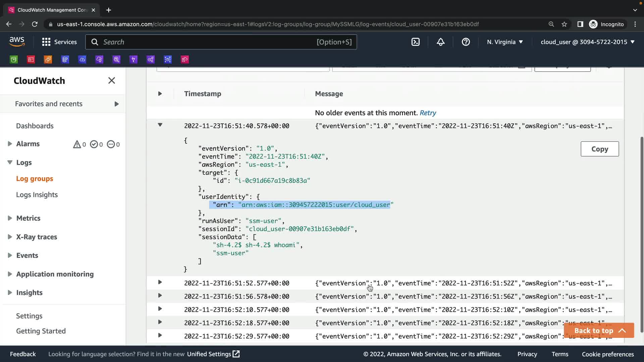Click the AWS logo home icon
This screenshot has height=362, width=644.
pyautogui.click(x=17, y=42)
